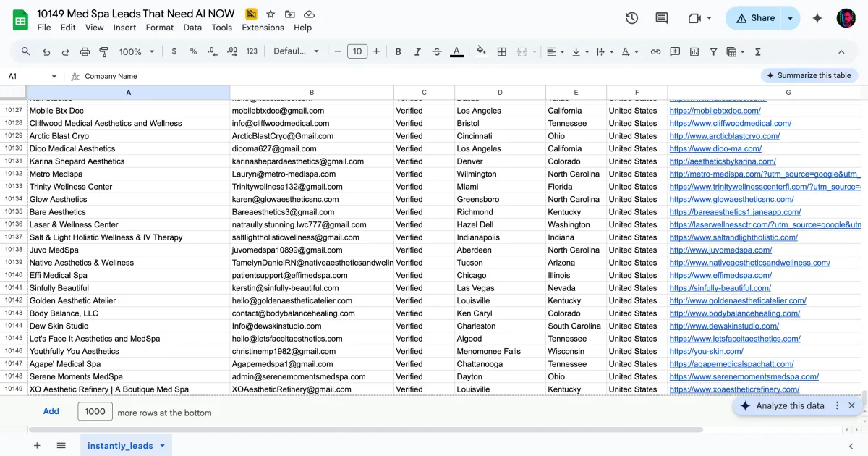
Task: Open the zoom 100% dropdown
Action: click(137, 51)
